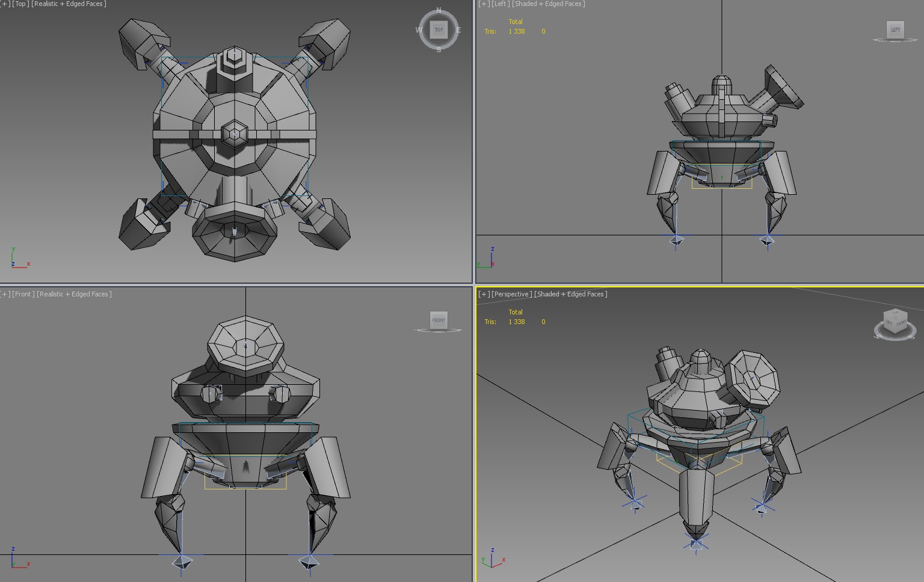Click the axis tripod in the Perspective viewport
Screen dimensions: 924x582
(493, 559)
